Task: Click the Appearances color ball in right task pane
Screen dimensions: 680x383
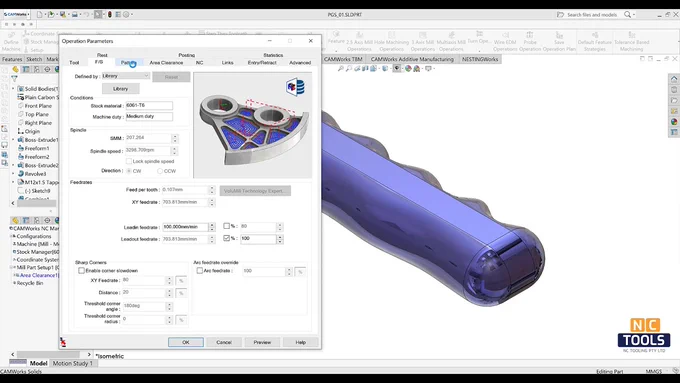Action: (674, 122)
